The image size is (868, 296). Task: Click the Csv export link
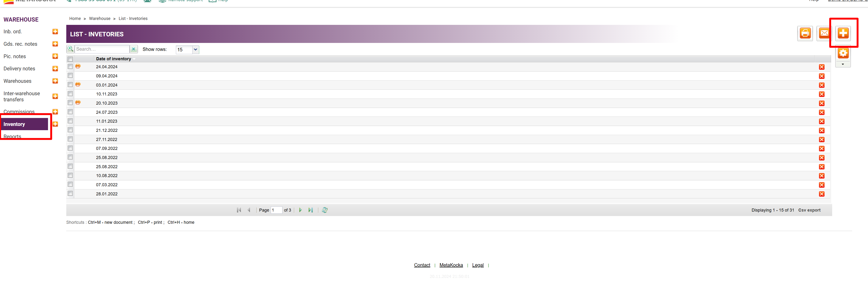coord(809,210)
